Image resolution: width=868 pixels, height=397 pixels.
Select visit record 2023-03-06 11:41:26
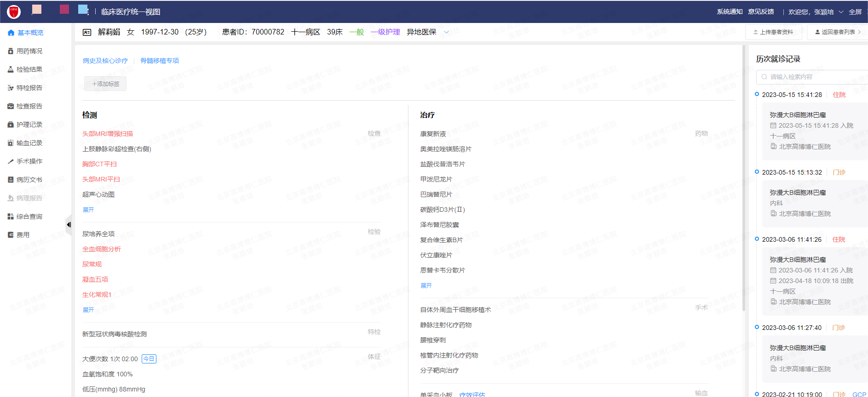tap(792, 239)
